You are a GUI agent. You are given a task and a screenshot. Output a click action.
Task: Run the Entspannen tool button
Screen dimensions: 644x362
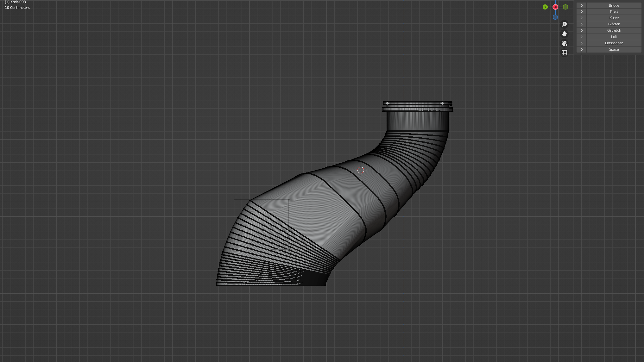click(614, 43)
